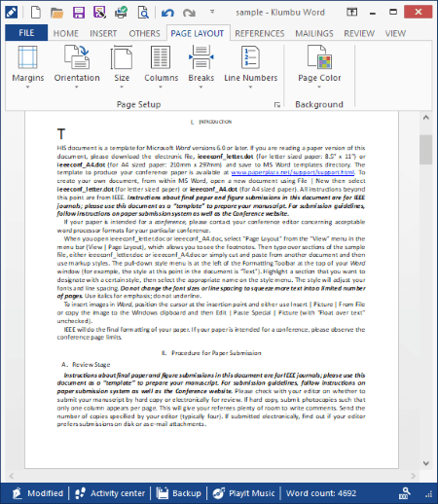
Task: Click the Page Color icon
Action: pyautogui.click(x=319, y=57)
